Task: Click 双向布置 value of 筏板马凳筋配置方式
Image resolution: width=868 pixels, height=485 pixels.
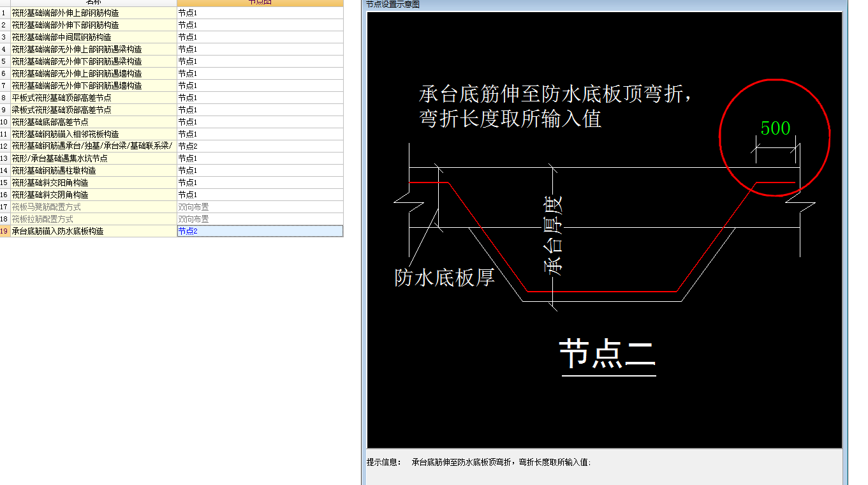Action: click(x=260, y=207)
